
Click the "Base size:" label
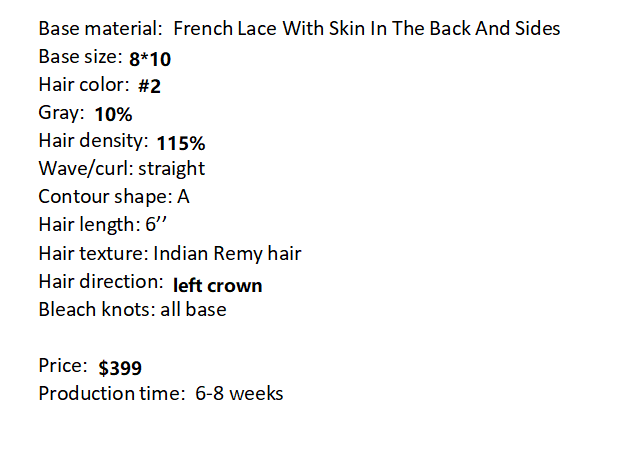tap(81, 56)
